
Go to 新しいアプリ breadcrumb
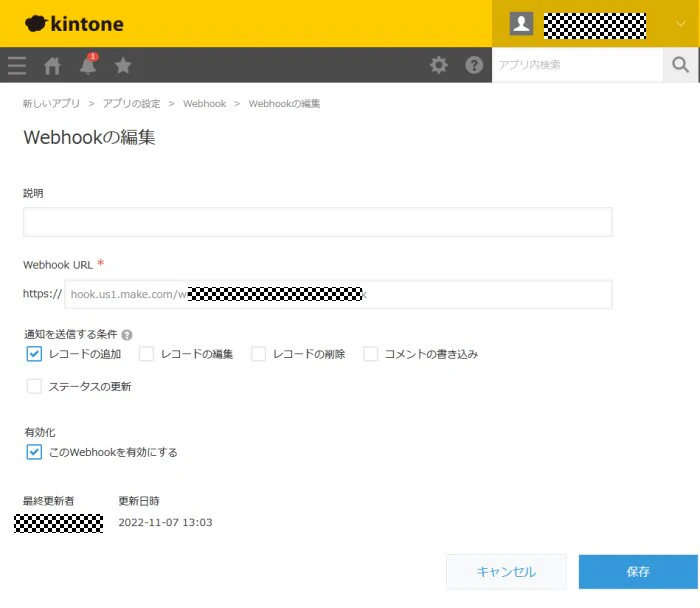51,104
